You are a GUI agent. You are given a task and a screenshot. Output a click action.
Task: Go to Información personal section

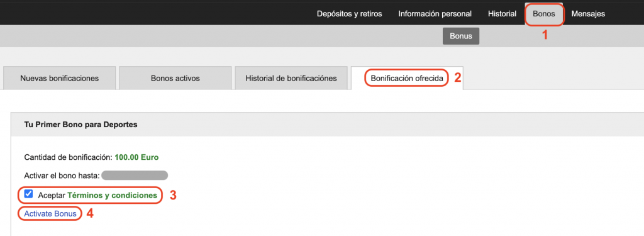(x=435, y=14)
